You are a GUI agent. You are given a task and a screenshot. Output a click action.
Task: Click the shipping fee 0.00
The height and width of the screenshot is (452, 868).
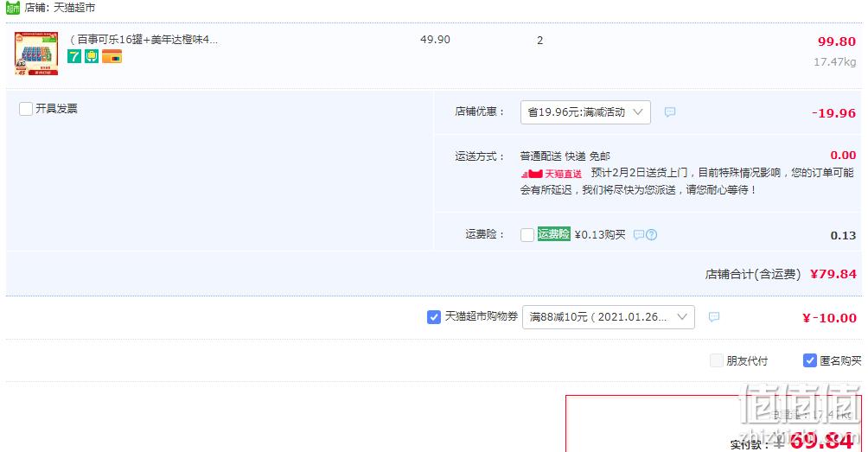click(843, 156)
